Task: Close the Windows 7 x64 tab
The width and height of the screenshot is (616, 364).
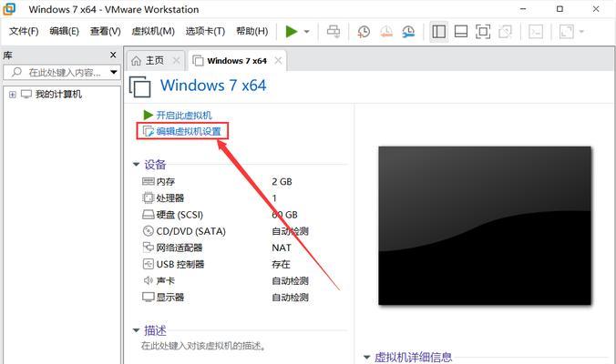Action: click(278, 60)
